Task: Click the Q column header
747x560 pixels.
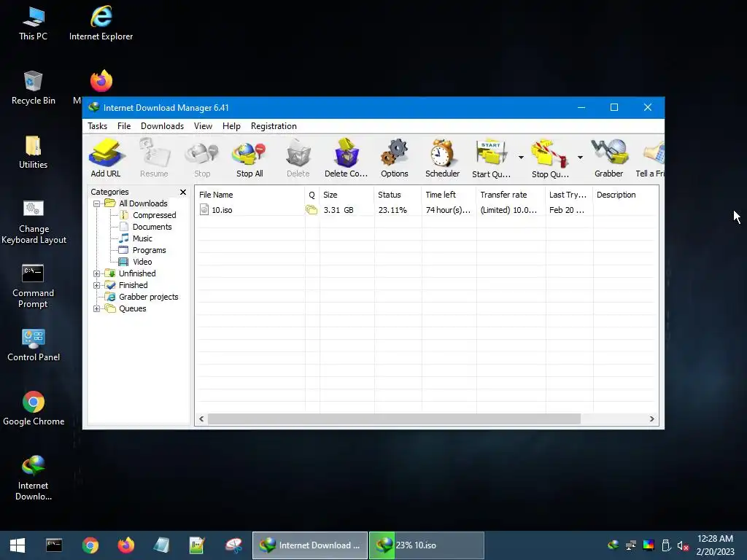Action: 312,195
